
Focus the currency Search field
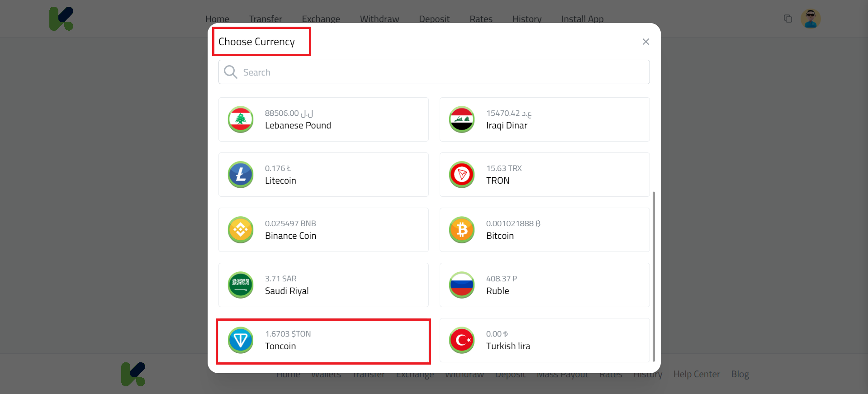pos(434,72)
